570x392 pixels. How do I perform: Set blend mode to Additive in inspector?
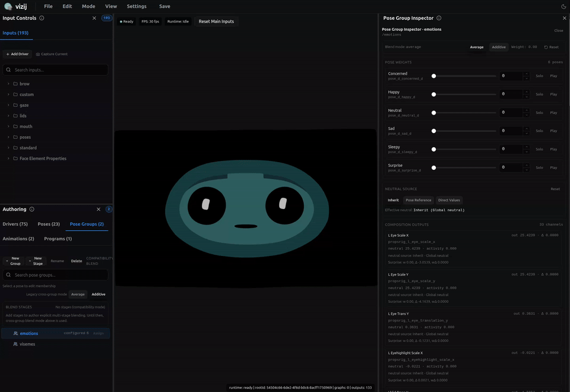(x=499, y=47)
